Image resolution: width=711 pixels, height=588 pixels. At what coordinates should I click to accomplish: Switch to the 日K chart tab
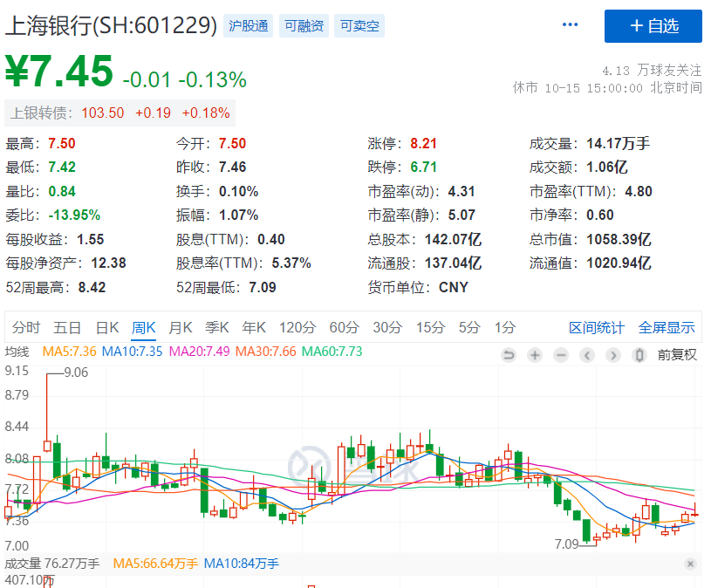pyautogui.click(x=107, y=327)
